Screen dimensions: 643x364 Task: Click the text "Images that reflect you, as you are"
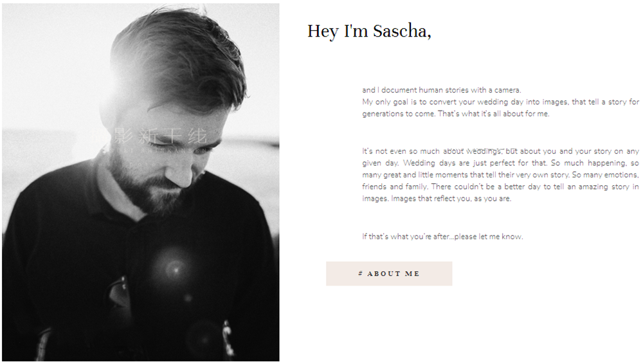(x=451, y=199)
